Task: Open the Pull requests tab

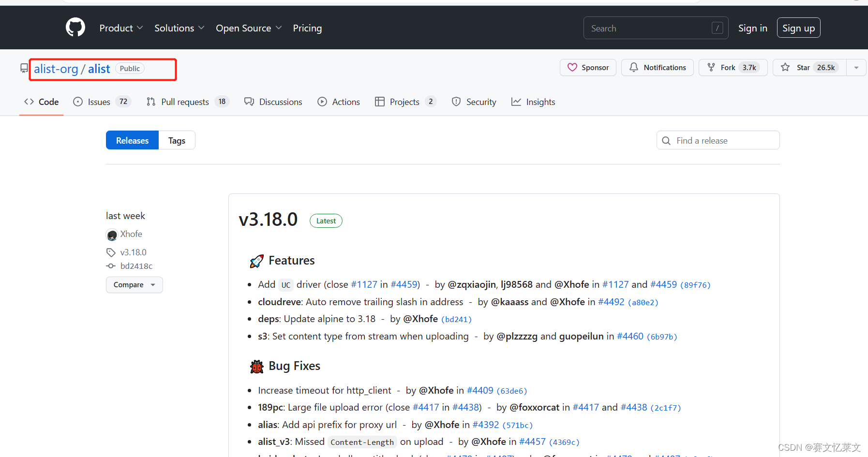Action: (187, 102)
